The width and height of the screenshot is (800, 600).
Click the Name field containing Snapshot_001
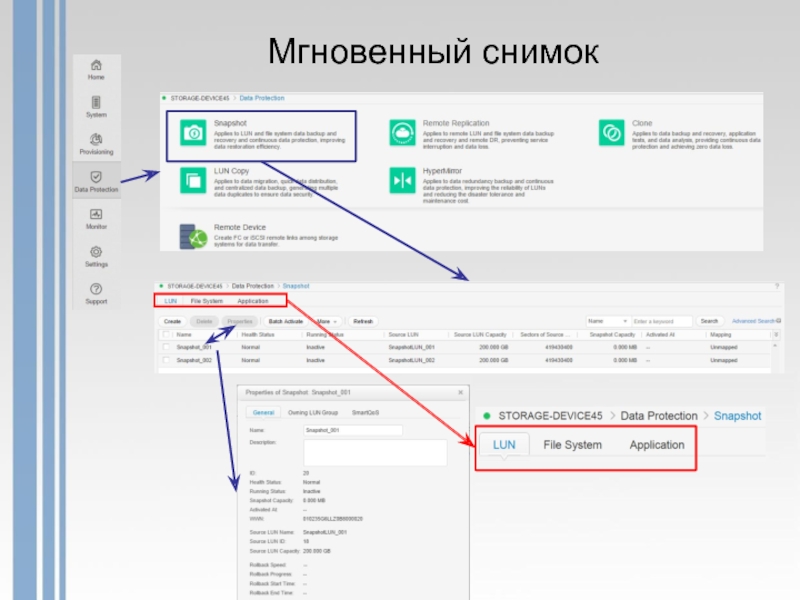pyautogui.click(x=353, y=430)
